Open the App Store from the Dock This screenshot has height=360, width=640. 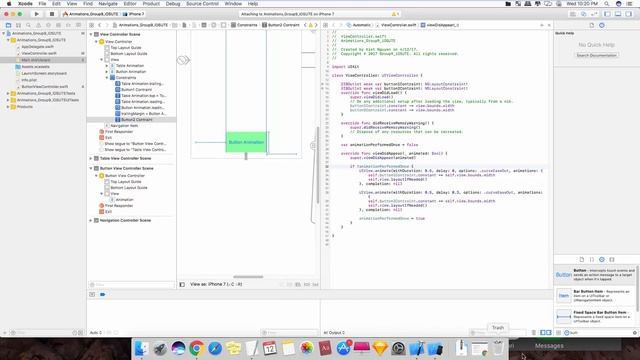[x=343, y=348]
